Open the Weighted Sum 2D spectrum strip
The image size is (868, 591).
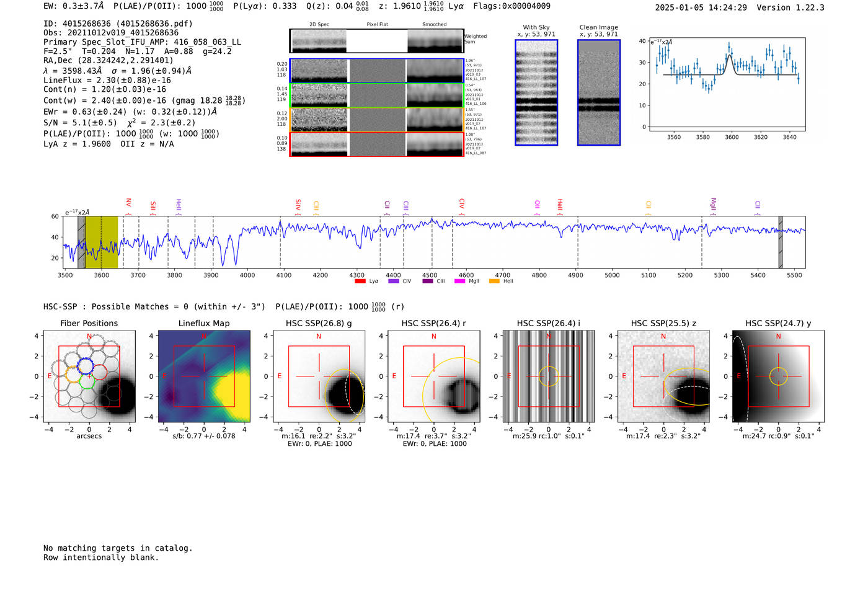[x=376, y=40]
